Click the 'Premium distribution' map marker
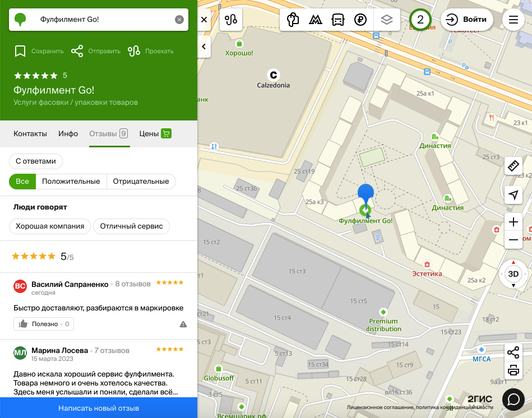This screenshot has height=418, width=532. click(383, 312)
